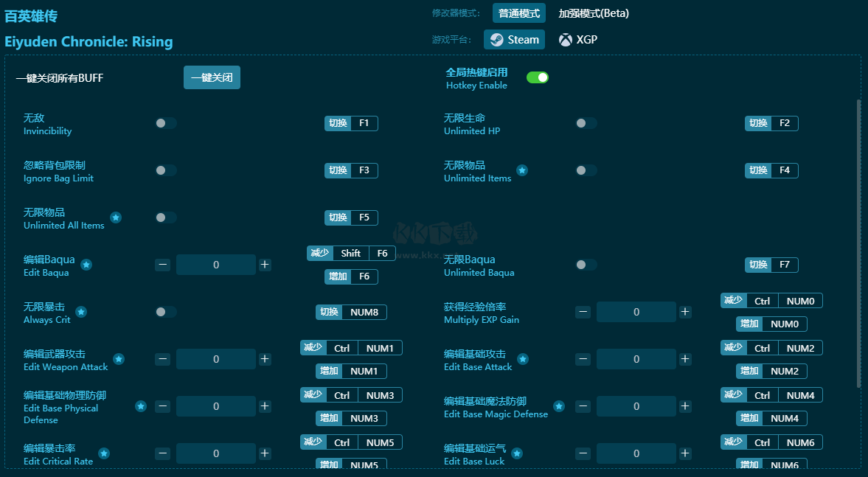Screen dimensions: 868x477
Task: Click the 切换 F5 hotkey button
Action: 352,217
